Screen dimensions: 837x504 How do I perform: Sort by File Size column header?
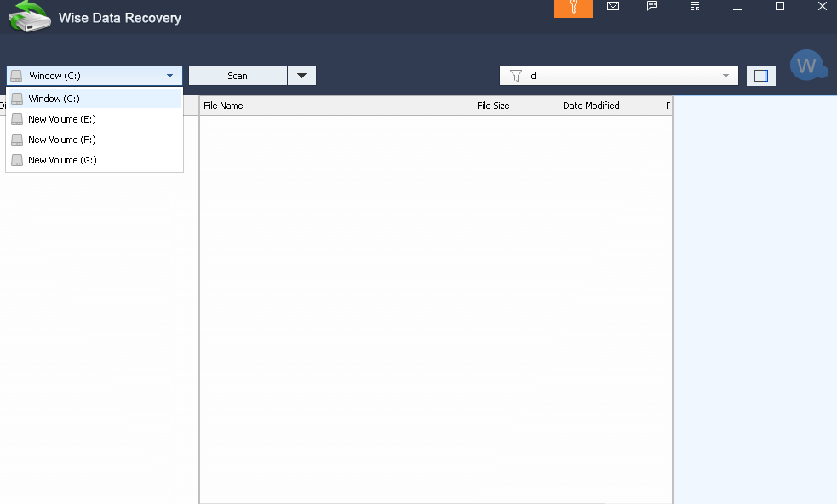pos(516,106)
